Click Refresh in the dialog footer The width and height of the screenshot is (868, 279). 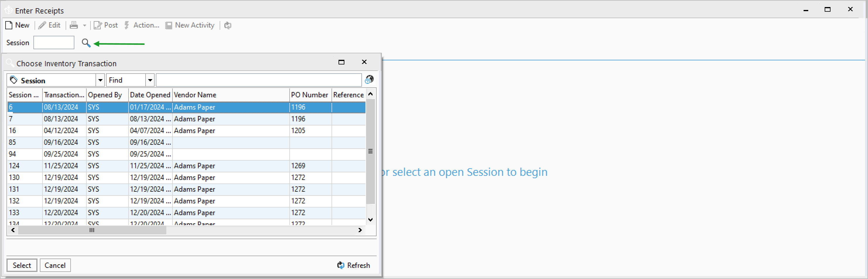pos(353,265)
